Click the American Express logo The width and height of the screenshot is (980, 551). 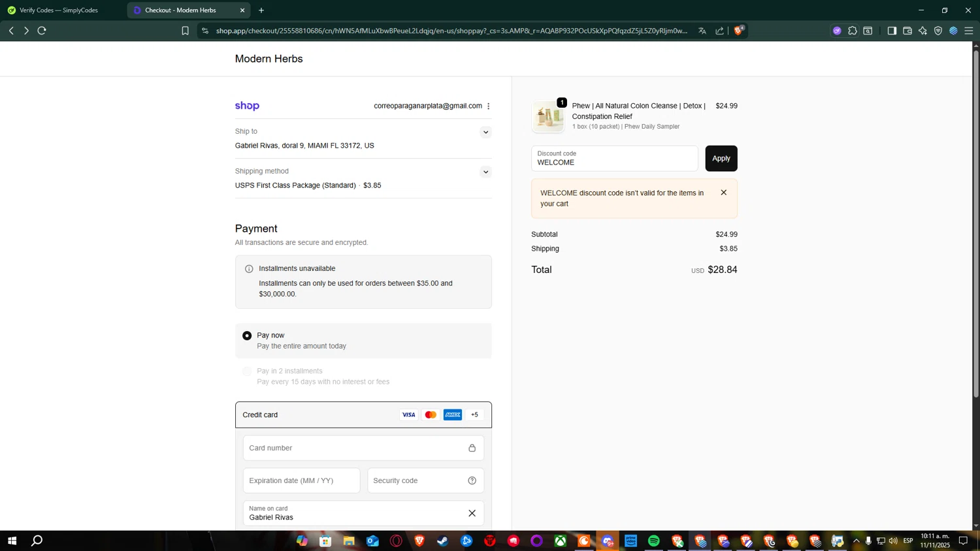[x=453, y=415]
